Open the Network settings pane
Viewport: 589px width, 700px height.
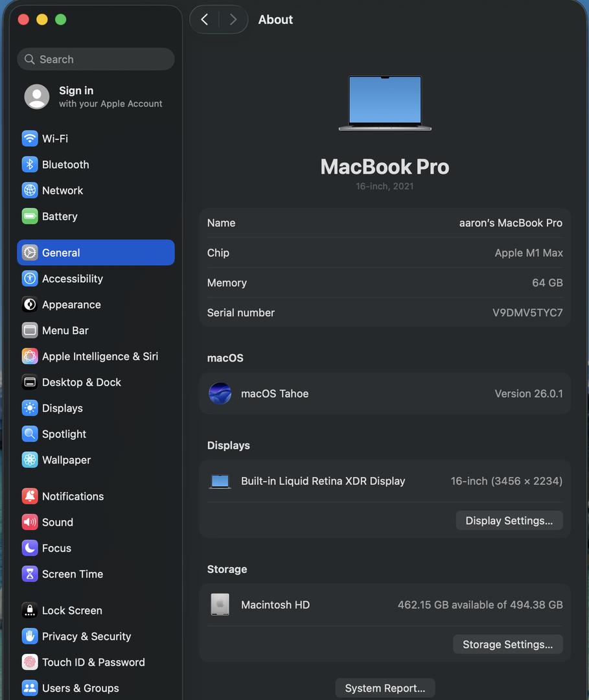pos(62,191)
